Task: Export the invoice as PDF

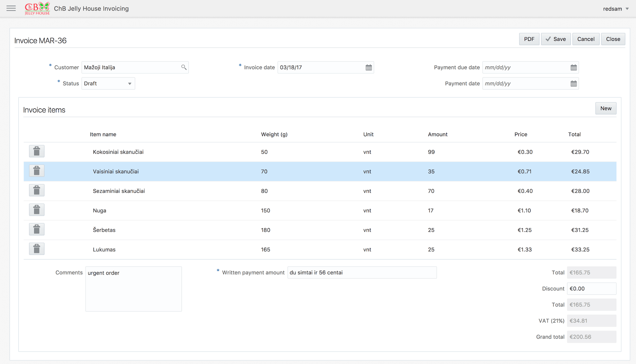Action: click(529, 39)
